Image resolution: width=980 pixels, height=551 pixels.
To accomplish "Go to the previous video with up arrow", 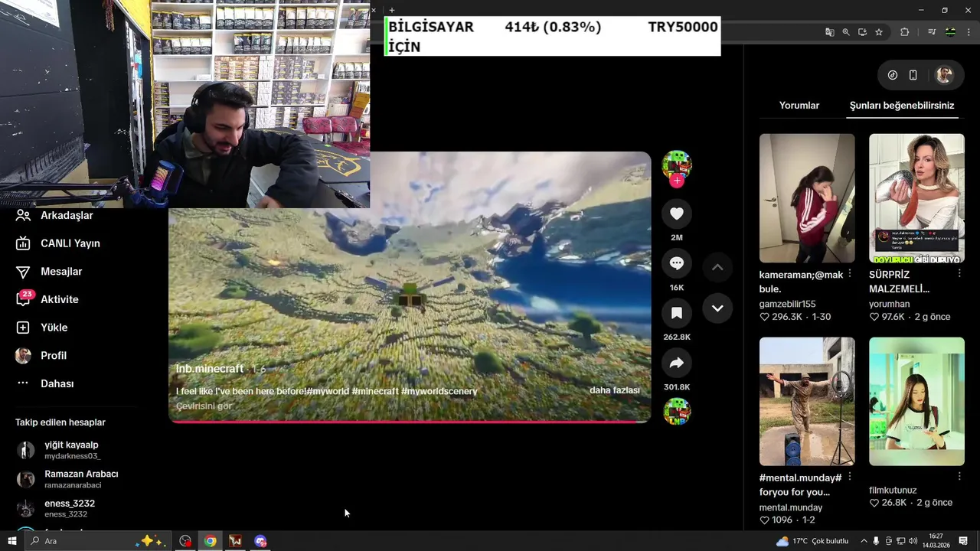I will 717,267.
